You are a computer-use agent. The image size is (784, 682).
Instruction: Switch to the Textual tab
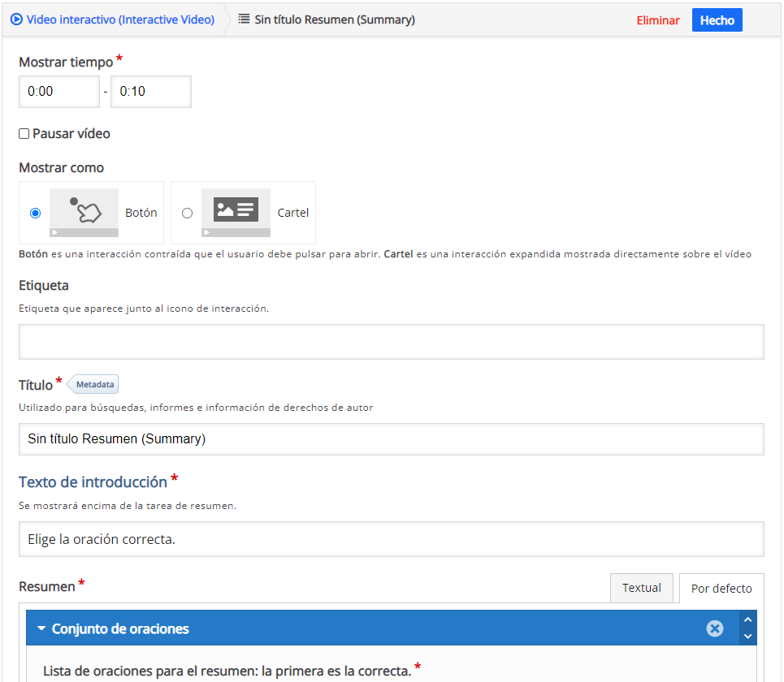(x=641, y=588)
